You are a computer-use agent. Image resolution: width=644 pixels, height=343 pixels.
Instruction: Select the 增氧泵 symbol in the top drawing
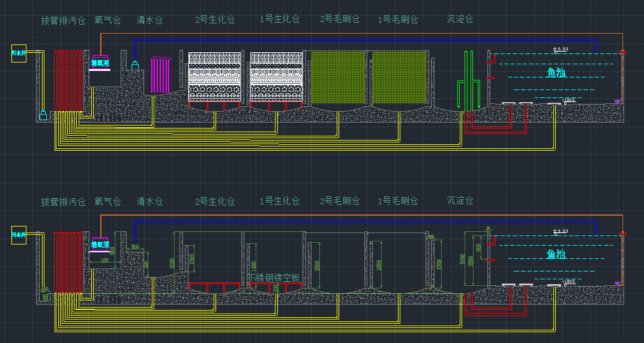click(100, 62)
